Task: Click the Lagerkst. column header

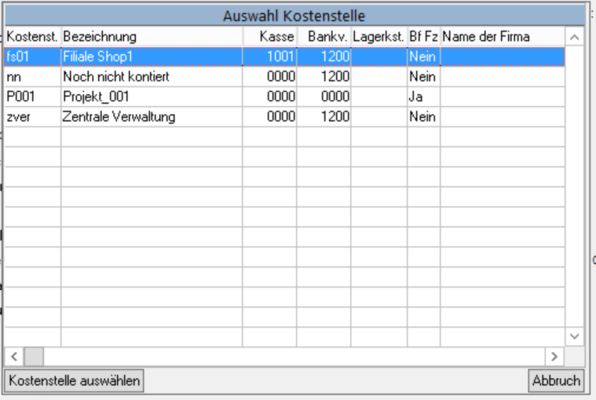Action: [379, 37]
